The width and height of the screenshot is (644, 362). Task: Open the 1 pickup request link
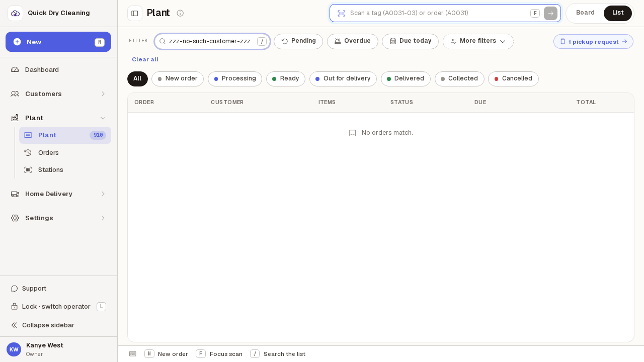593,42
